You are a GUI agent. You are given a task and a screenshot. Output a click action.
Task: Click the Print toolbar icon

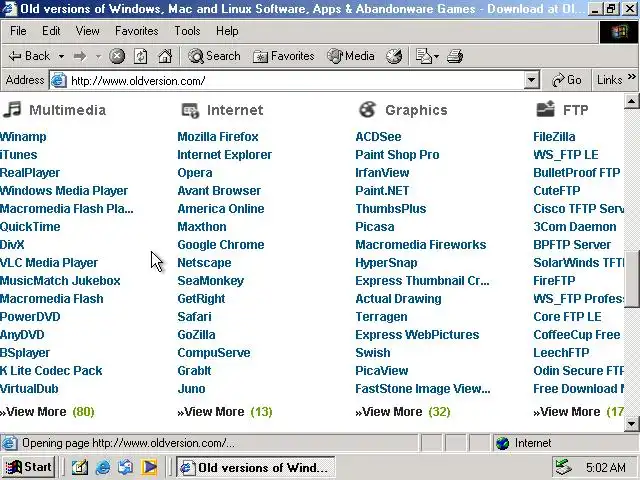coord(455,56)
